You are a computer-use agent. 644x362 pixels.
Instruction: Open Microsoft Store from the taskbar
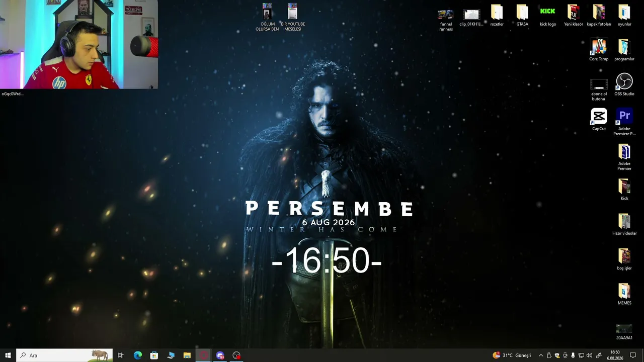(x=154, y=355)
